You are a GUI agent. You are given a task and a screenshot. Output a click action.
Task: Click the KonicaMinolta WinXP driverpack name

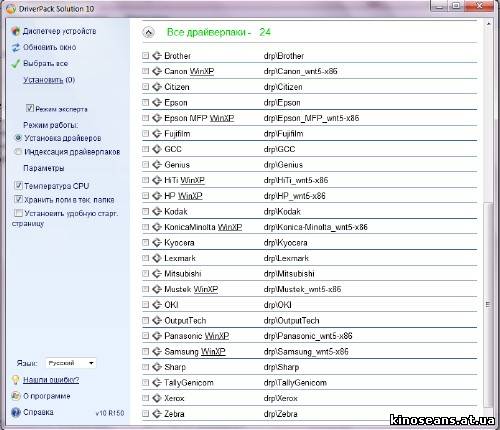tap(203, 227)
